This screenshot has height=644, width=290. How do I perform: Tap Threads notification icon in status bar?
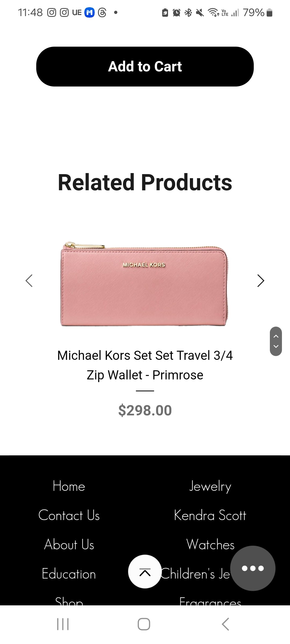[x=102, y=13]
